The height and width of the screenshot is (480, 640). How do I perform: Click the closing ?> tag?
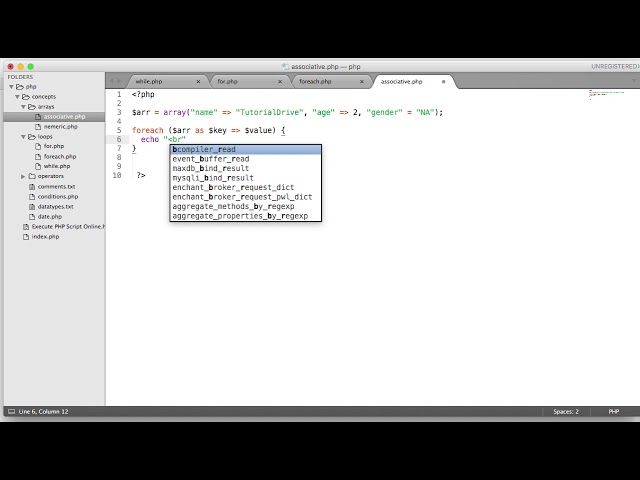141,175
